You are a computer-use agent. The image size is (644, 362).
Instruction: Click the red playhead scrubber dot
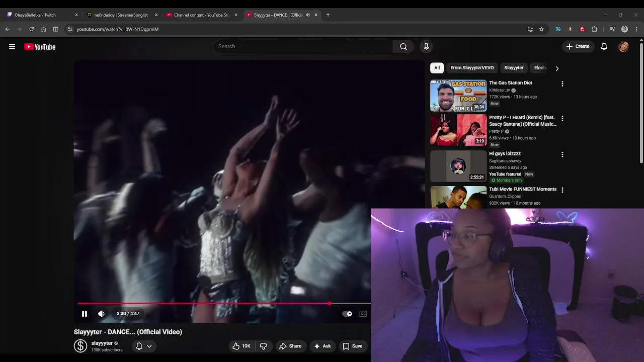click(330, 304)
